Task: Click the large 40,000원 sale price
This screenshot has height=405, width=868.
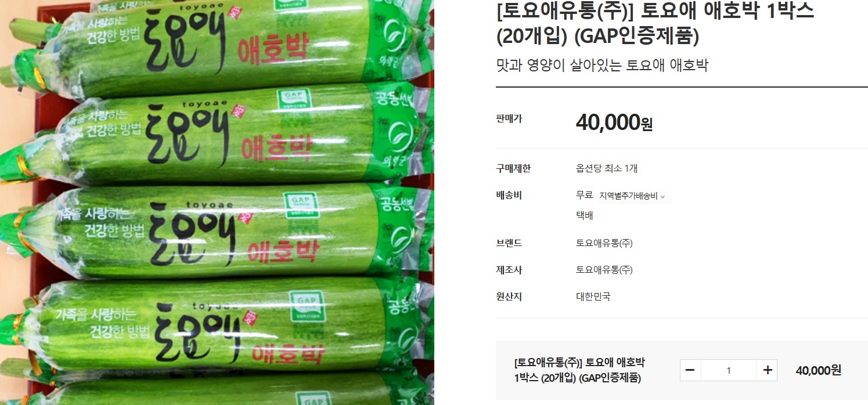Action: click(614, 122)
